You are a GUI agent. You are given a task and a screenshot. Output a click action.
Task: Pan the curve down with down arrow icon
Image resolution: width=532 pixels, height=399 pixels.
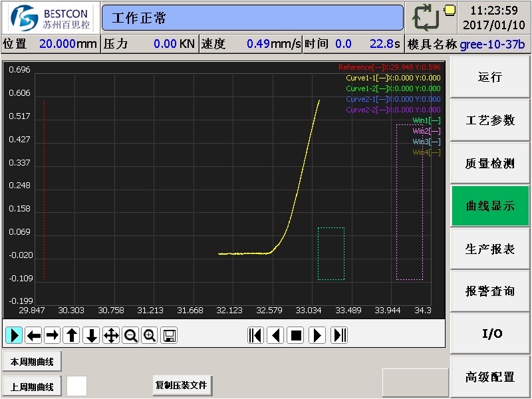coord(91,335)
